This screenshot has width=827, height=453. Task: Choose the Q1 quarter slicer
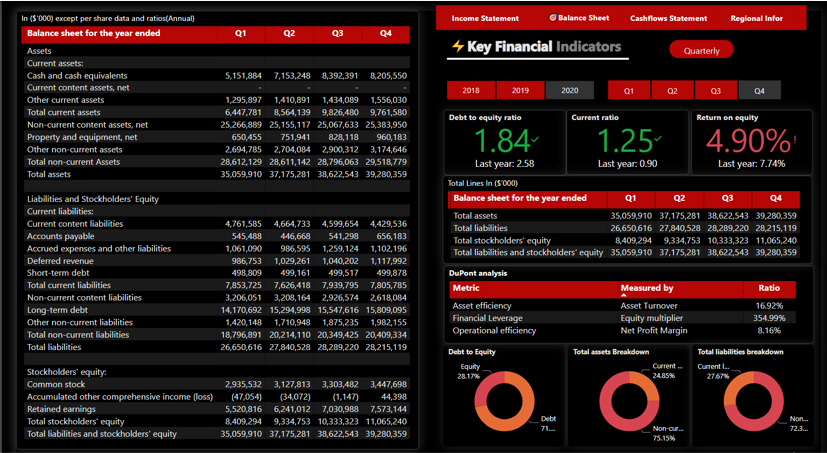tap(629, 90)
